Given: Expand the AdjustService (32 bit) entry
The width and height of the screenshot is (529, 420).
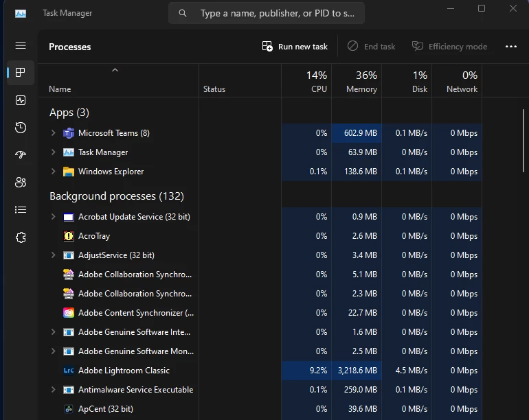Looking at the screenshot, I should pos(53,255).
